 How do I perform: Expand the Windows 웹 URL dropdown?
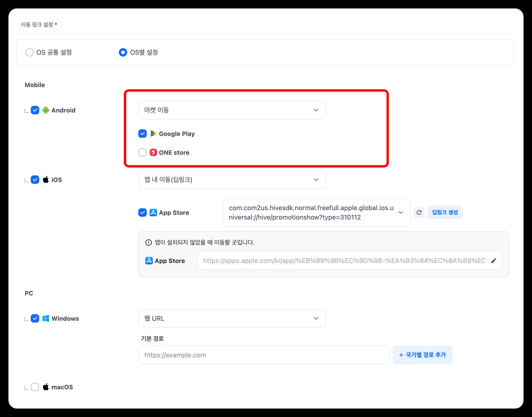pos(232,318)
